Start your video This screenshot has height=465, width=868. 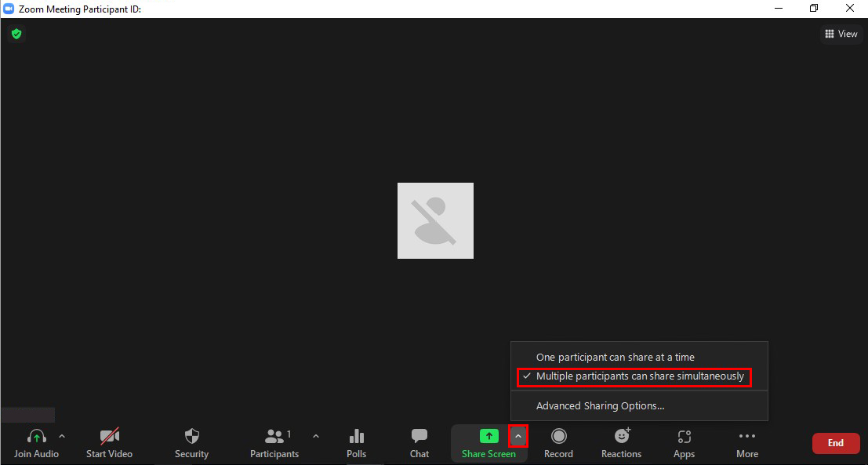[x=108, y=443]
